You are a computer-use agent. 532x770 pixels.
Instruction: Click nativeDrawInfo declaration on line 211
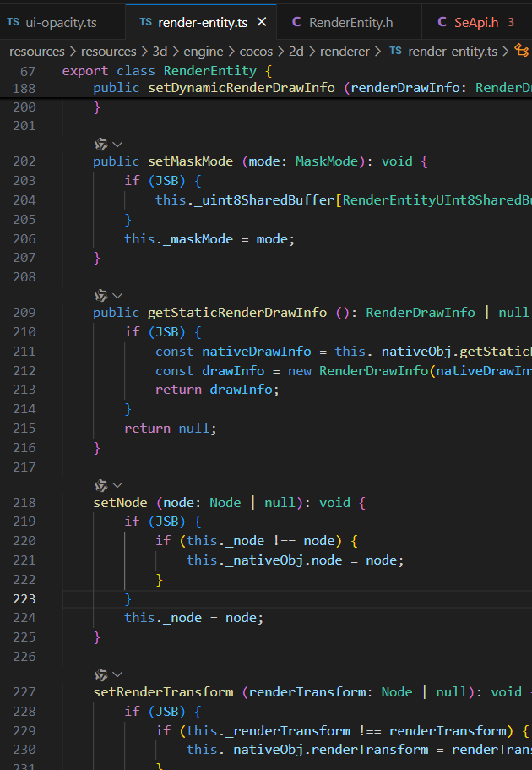click(x=257, y=352)
